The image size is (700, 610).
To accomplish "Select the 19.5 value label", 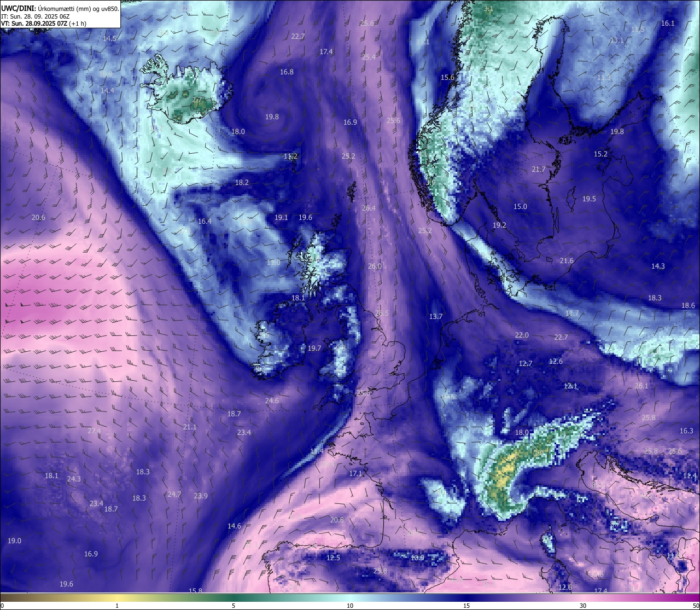I will click(589, 199).
